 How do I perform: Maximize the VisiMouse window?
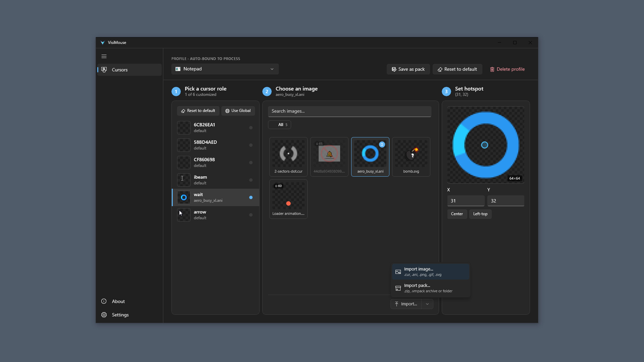(x=515, y=43)
